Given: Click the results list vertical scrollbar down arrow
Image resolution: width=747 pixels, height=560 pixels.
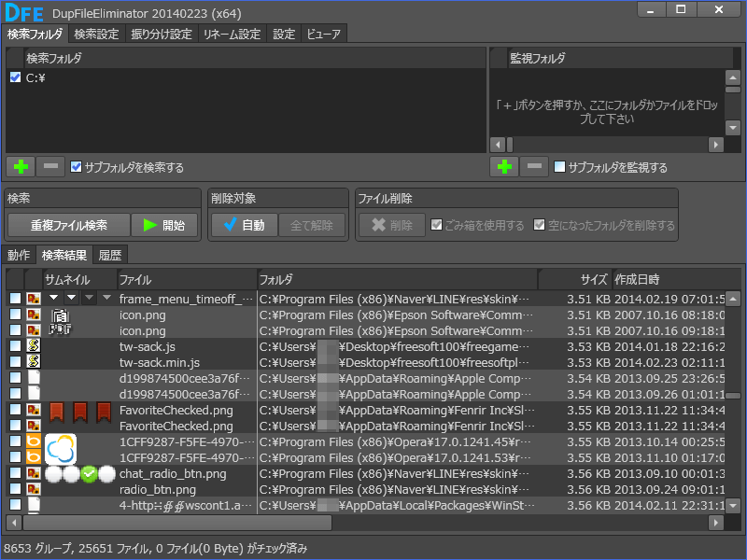Looking at the screenshot, I should click(x=733, y=505).
